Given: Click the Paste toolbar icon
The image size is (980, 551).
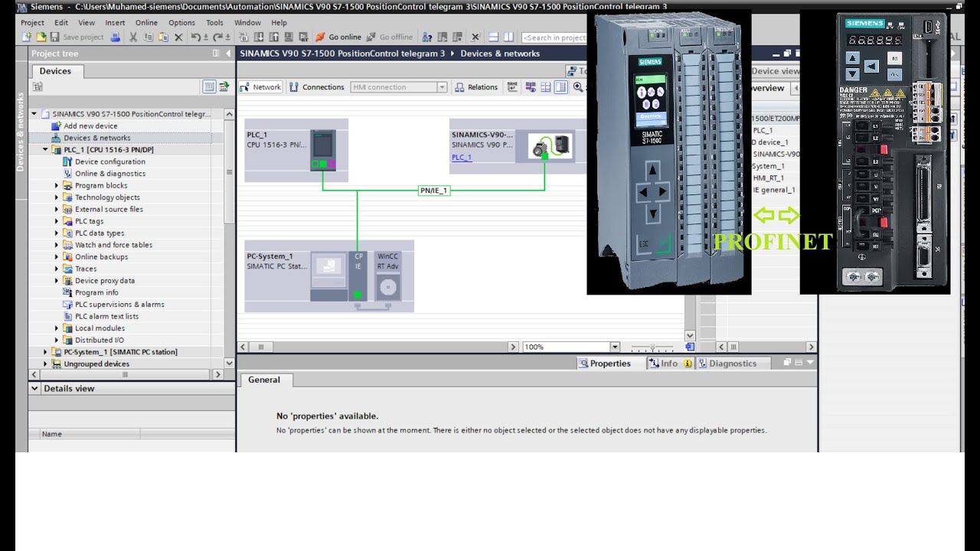Looking at the screenshot, I should click(x=163, y=37).
